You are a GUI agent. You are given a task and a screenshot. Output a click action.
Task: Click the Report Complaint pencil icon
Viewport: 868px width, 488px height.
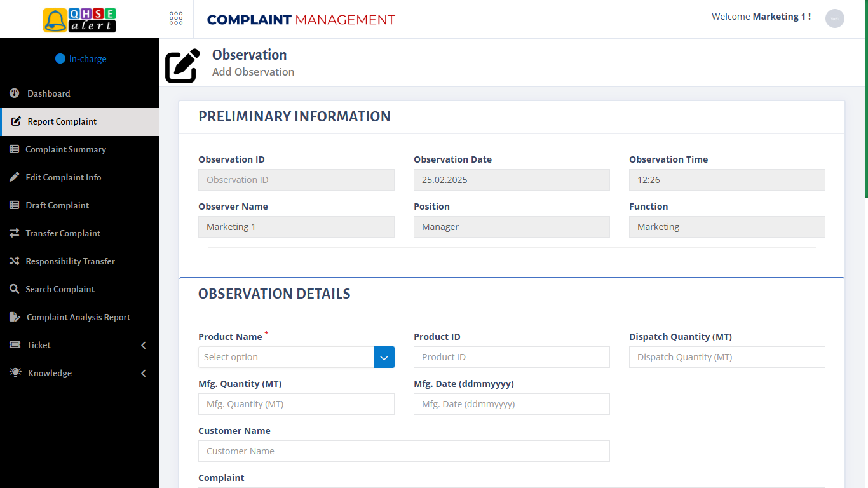(x=14, y=121)
